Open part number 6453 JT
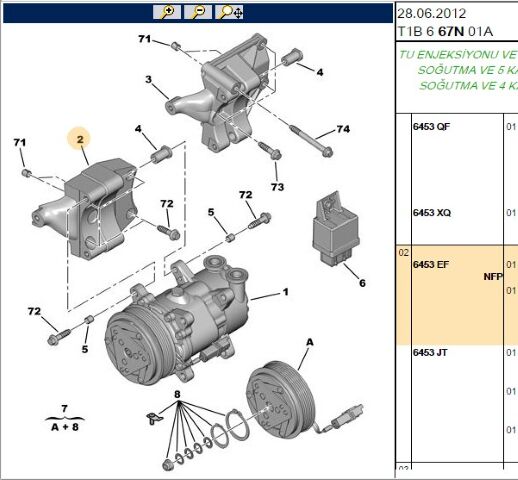 coord(430,353)
